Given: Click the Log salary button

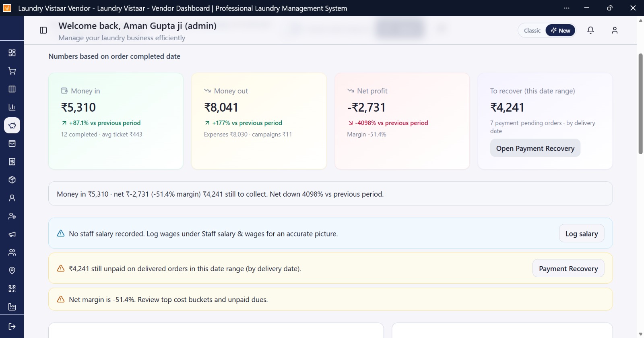Looking at the screenshot, I should point(582,234).
